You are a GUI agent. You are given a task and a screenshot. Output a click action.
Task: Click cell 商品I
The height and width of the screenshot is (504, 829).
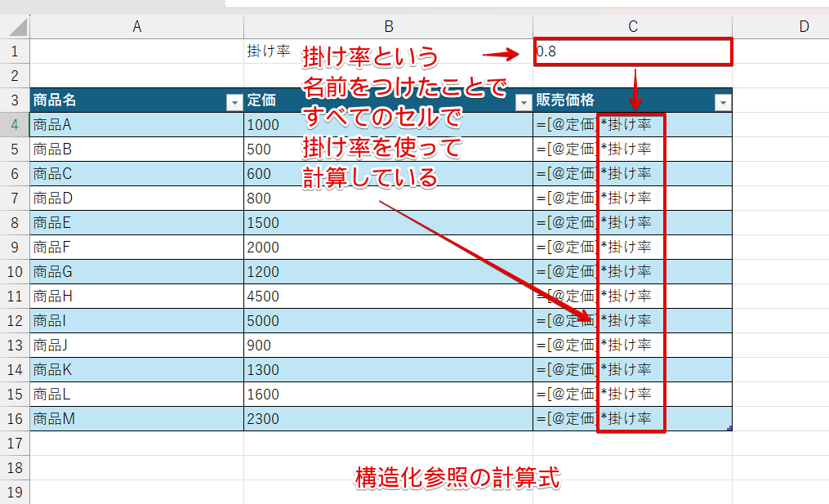[x=137, y=320]
